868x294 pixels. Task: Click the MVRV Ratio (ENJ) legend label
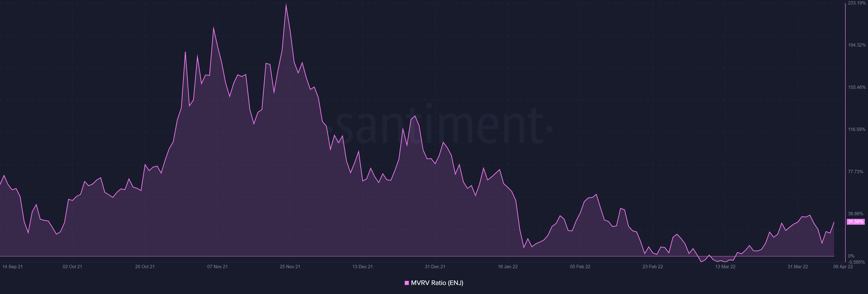pos(437,283)
